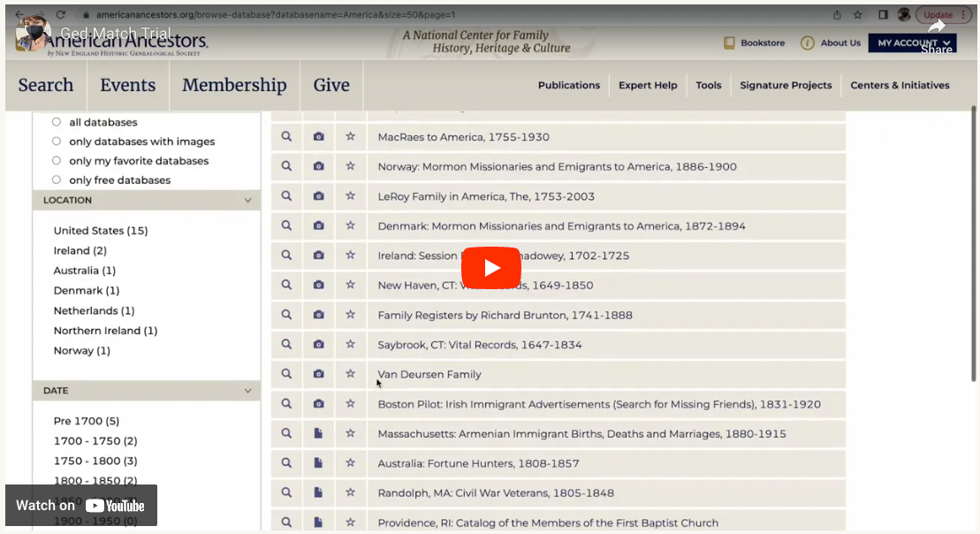
Task: Click camera icon for Denmark Mormon Missionaries
Action: [319, 225]
